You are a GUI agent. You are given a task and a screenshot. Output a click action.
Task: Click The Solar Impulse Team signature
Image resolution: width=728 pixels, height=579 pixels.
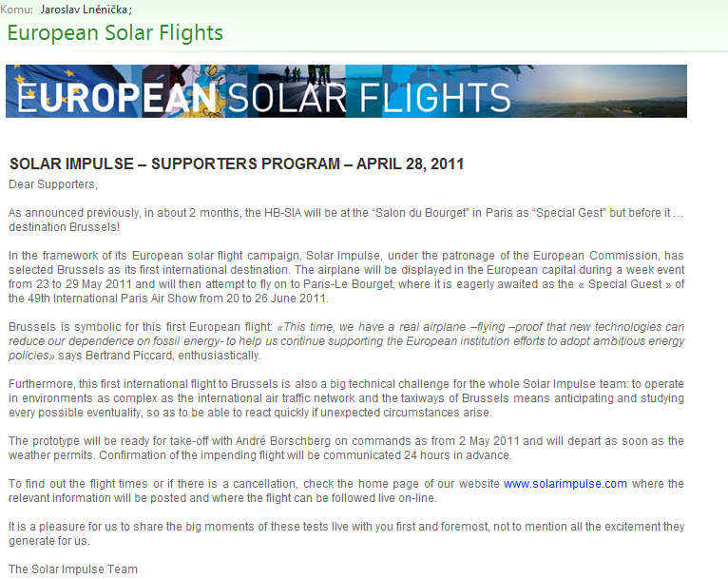tap(73, 569)
